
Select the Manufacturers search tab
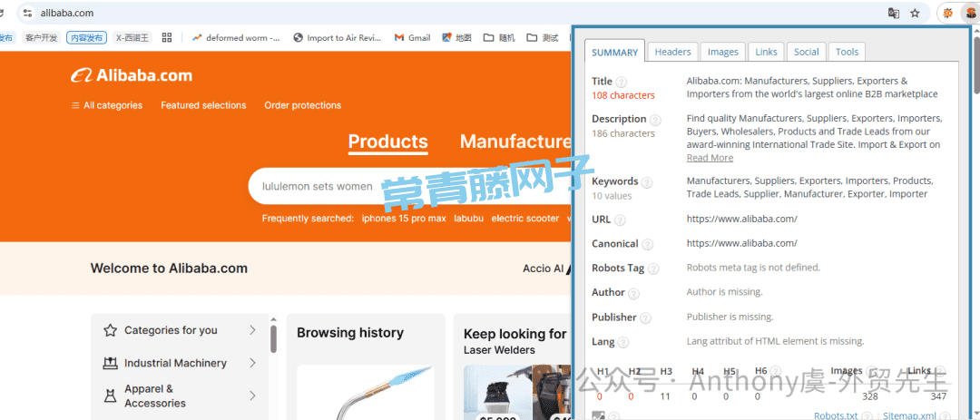click(x=515, y=142)
